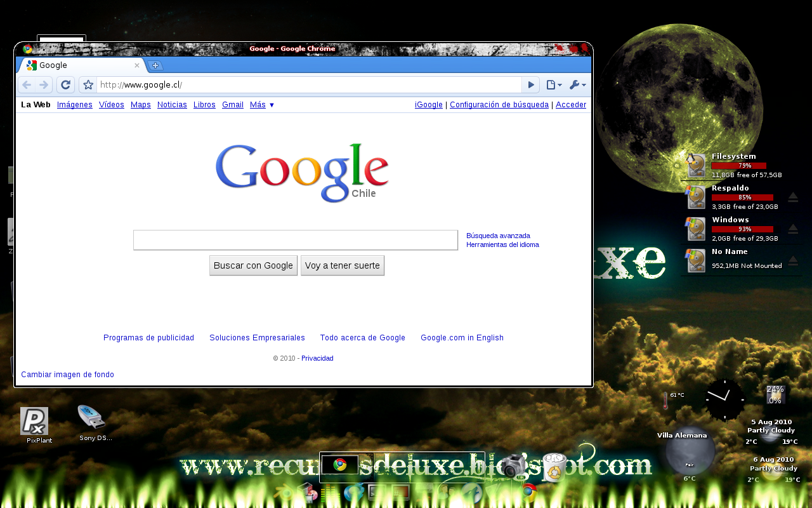Screen dimensions: 812x508
Task: Click the No Name drive icon in the disk widget
Action: (x=696, y=260)
